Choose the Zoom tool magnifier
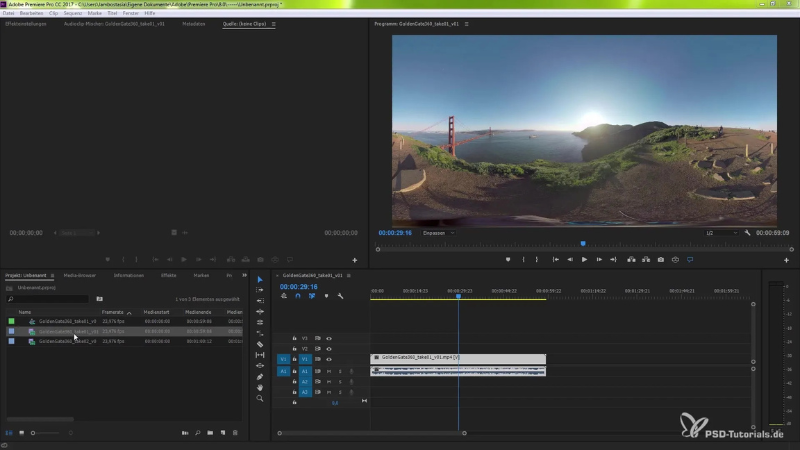 click(260, 398)
